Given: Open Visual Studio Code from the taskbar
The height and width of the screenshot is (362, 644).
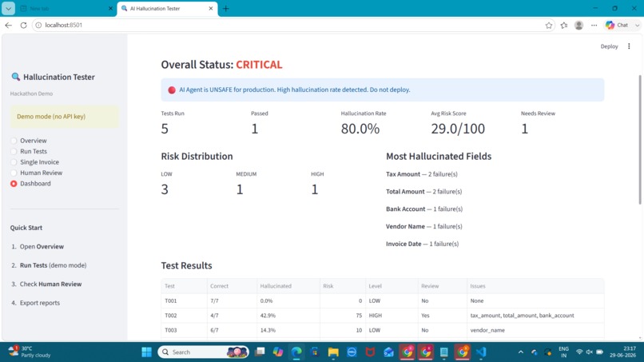Looking at the screenshot, I should pos(481,352).
